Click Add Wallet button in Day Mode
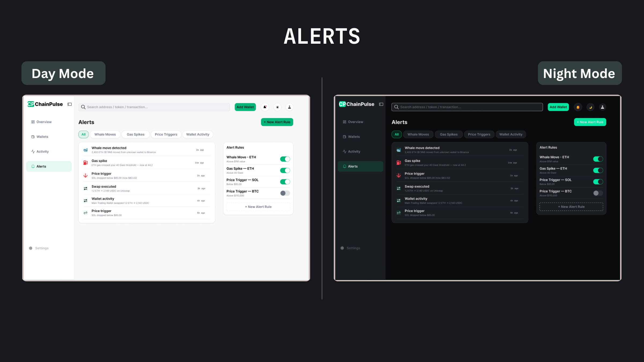This screenshot has height=362, width=644. [245, 107]
